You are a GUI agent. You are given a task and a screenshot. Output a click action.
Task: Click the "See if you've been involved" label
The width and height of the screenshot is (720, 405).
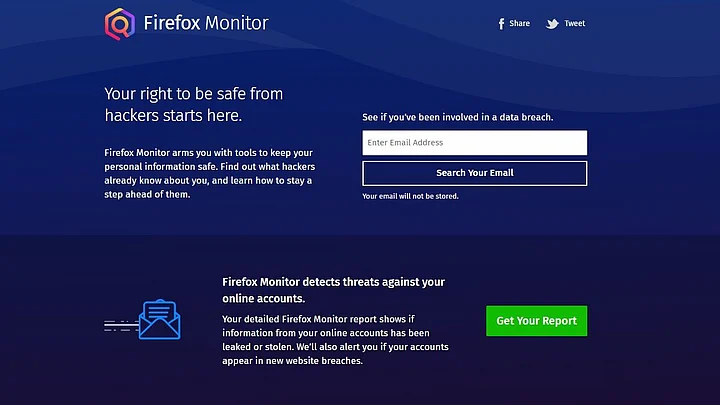point(457,117)
